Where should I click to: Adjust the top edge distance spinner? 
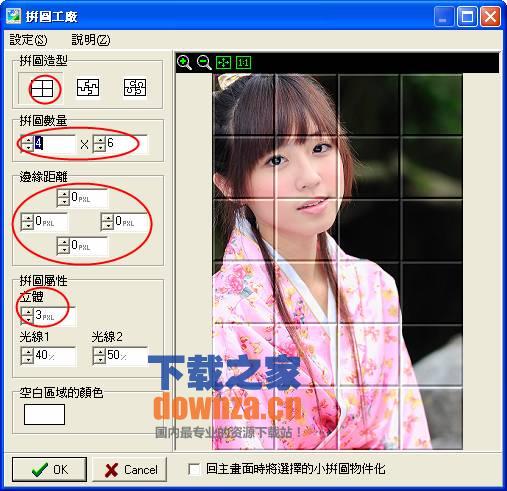pos(63,198)
